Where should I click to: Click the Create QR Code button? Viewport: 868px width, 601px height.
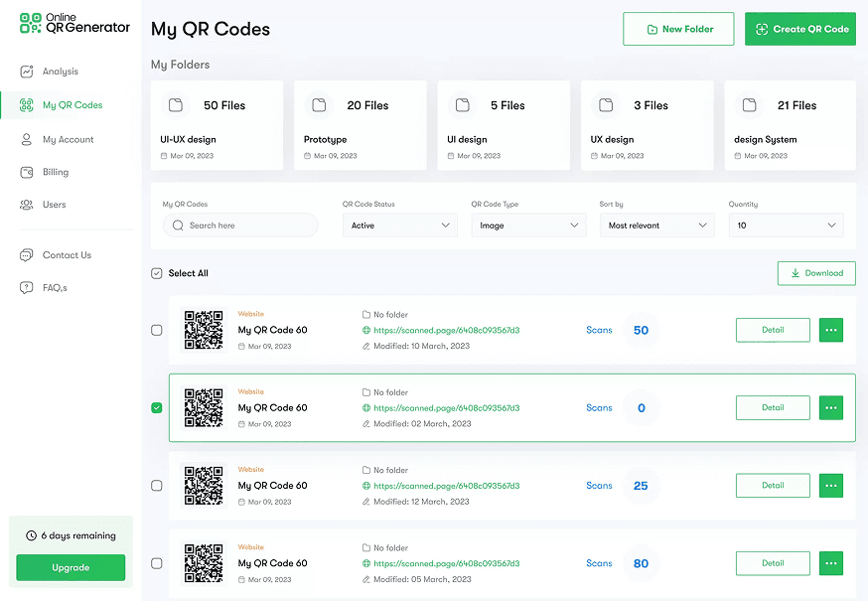800,29
